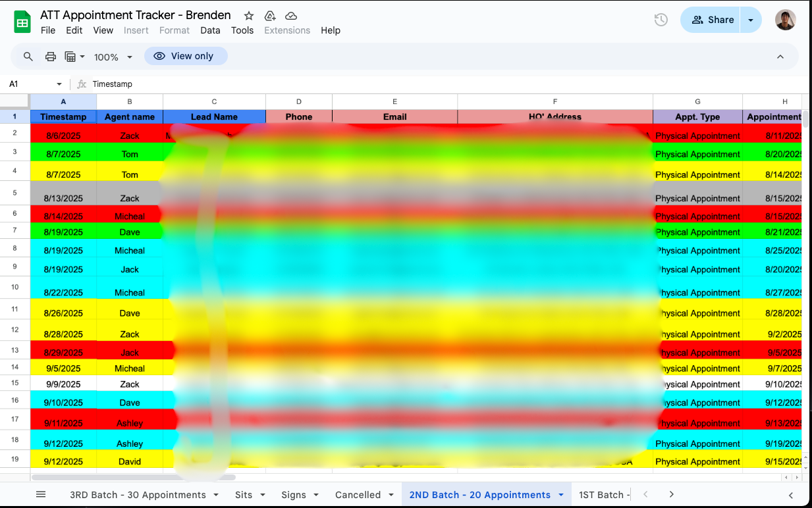Screen dimensions: 812x508
Task: Click the filter views icon in the toolbar
Action: click(x=71, y=56)
